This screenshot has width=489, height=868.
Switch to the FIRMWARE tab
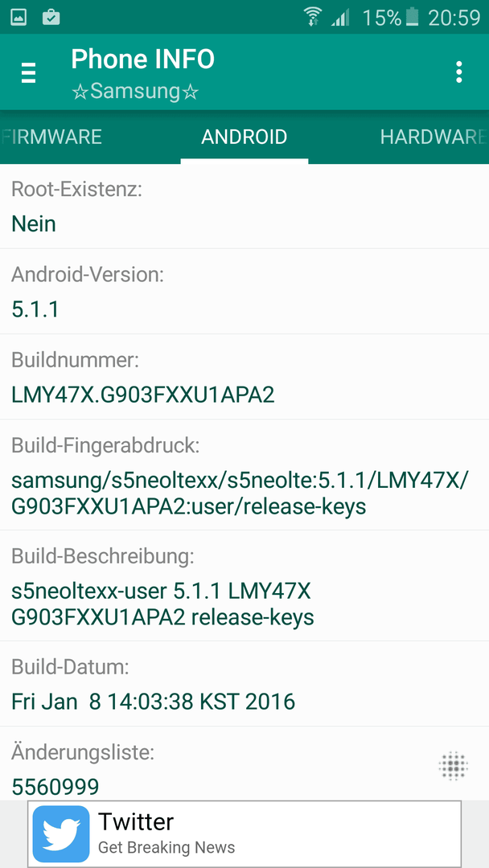coord(51,137)
